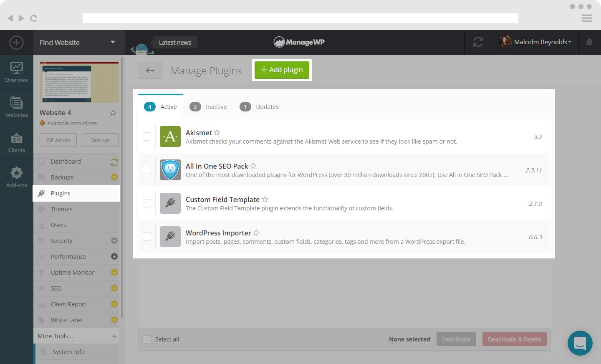Click the SEO gear badge
The image size is (601, 364).
click(x=114, y=288)
